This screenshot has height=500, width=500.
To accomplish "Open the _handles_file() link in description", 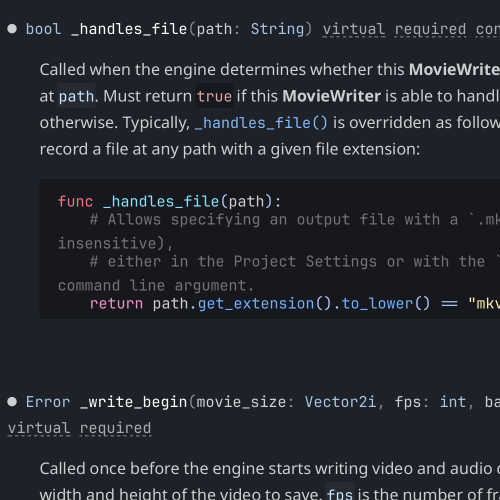I will tap(261, 123).
